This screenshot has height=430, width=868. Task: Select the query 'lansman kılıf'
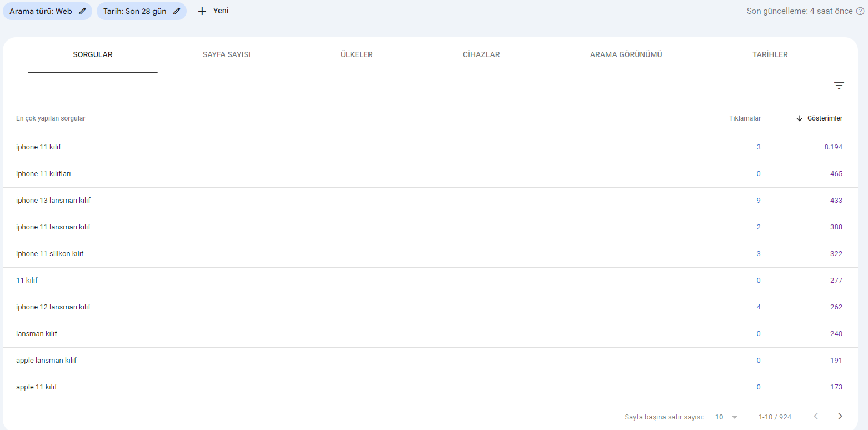coord(37,334)
